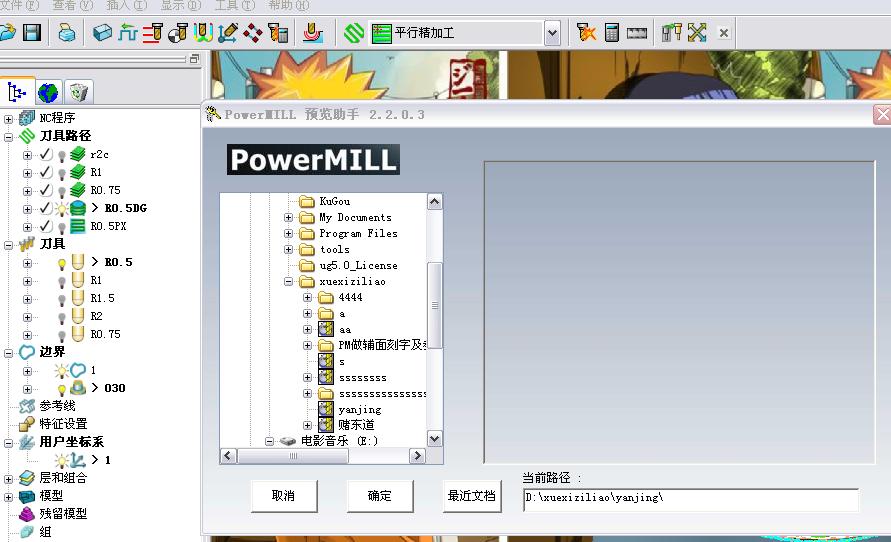Toggle checkmark for toolpath R0.75

[45, 190]
